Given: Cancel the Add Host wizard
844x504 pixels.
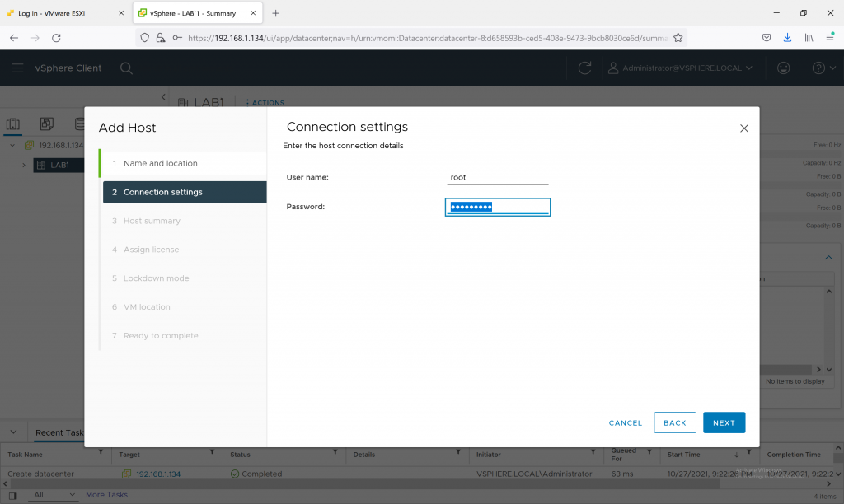Looking at the screenshot, I should tap(626, 422).
